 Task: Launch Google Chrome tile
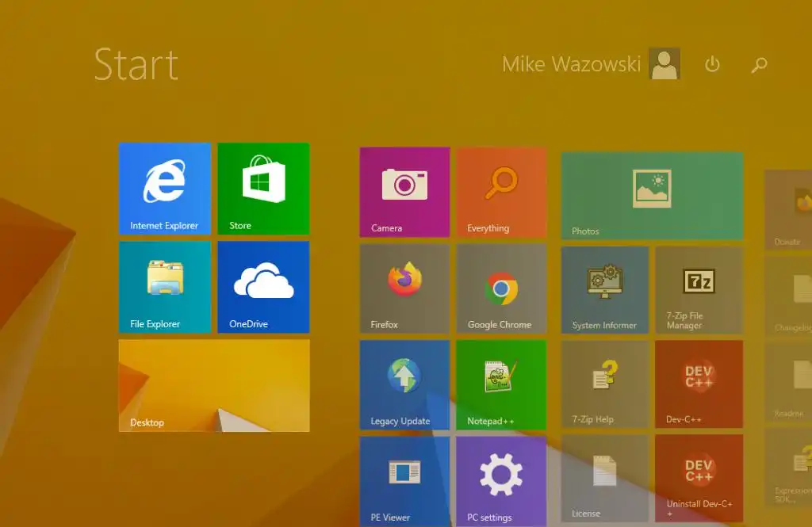pyautogui.click(x=501, y=289)
